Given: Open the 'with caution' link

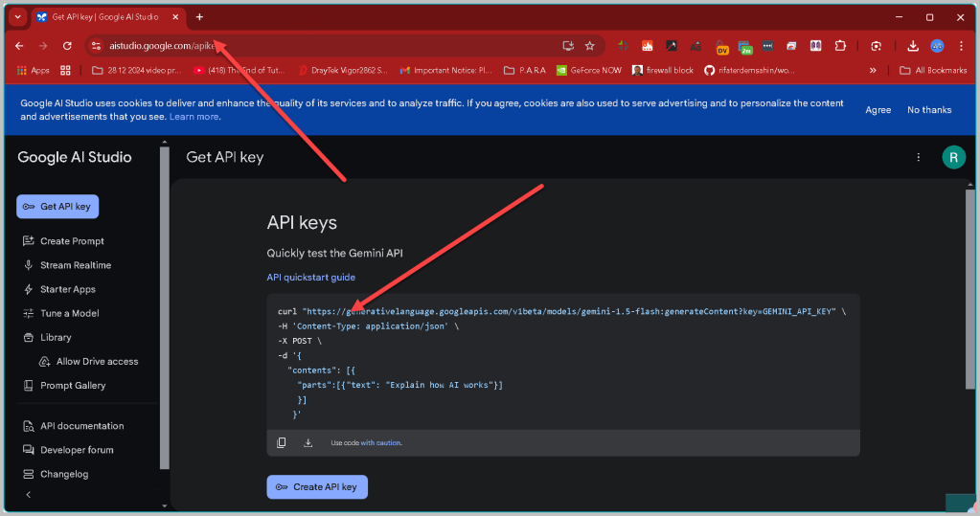Looking at the screenshot, I should (x=380, y=443).
